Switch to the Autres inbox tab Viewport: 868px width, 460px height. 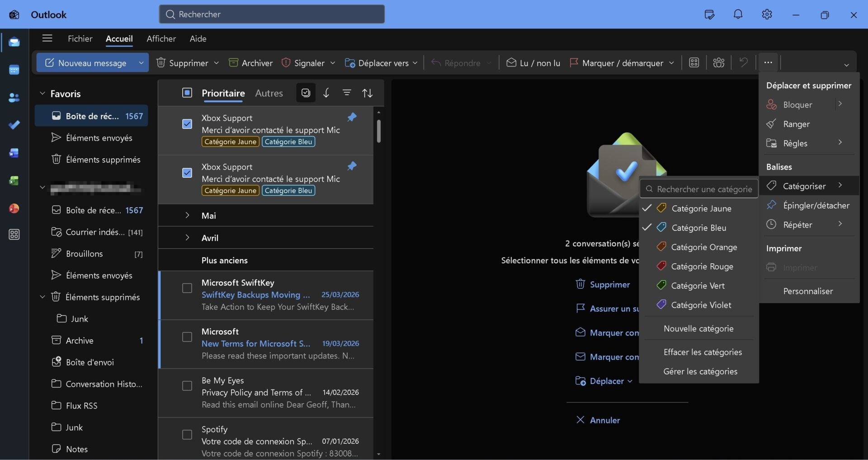point(269,93)
